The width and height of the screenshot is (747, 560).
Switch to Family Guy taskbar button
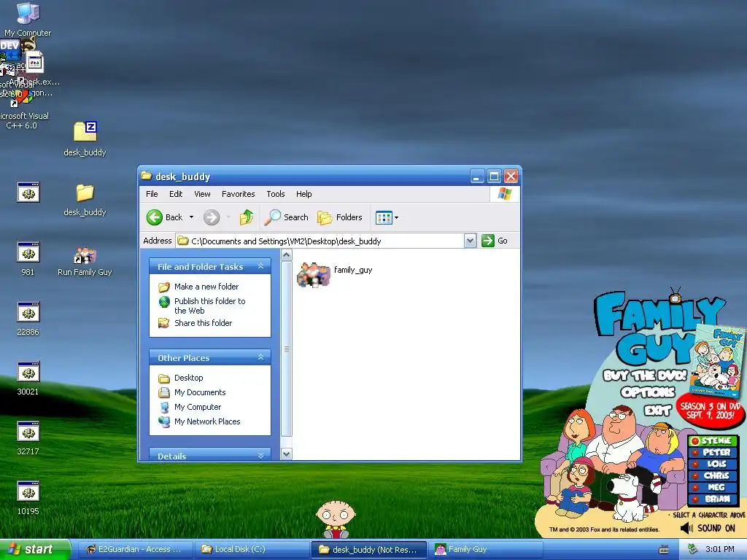484,550
